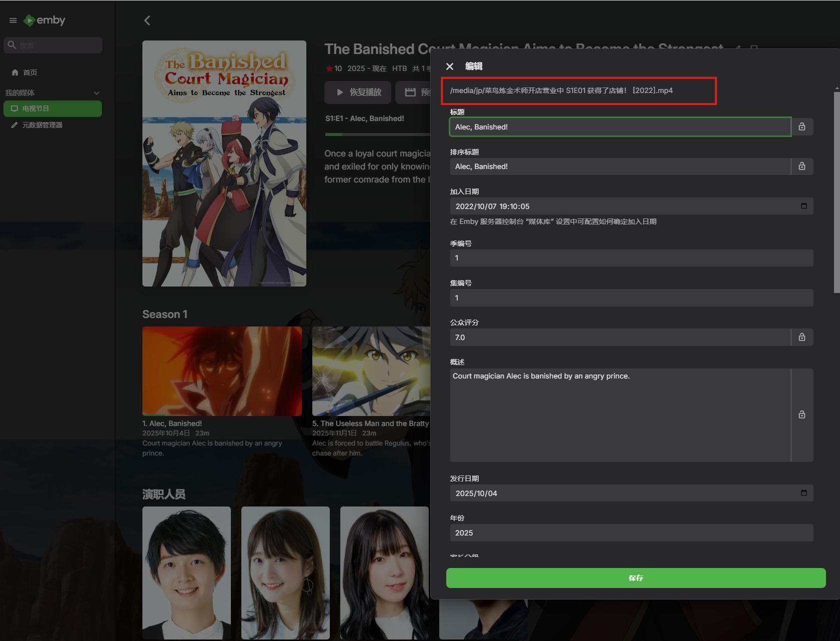Click the episode playback progress bar

point(377,134)
